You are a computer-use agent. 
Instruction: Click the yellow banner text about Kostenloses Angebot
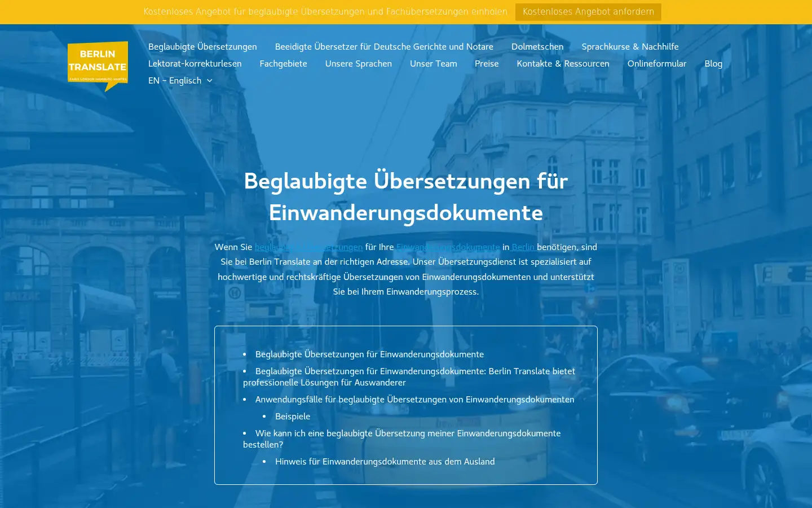(325, 12)
